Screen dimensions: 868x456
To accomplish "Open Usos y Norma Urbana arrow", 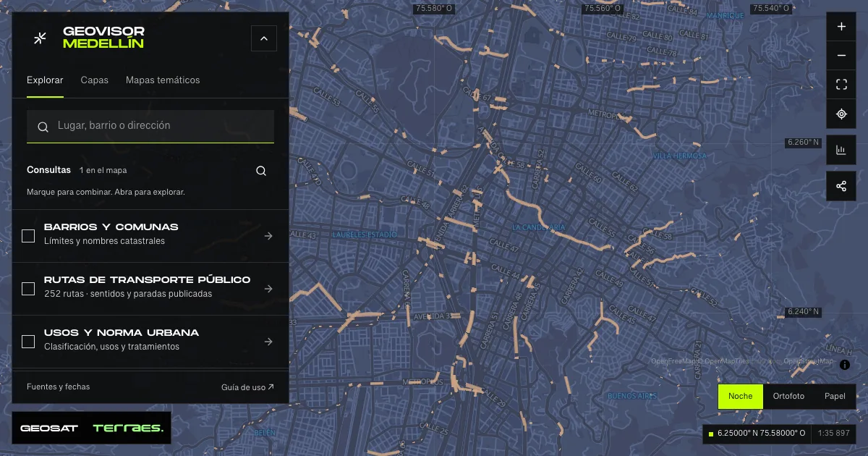I will pos(268,342).
